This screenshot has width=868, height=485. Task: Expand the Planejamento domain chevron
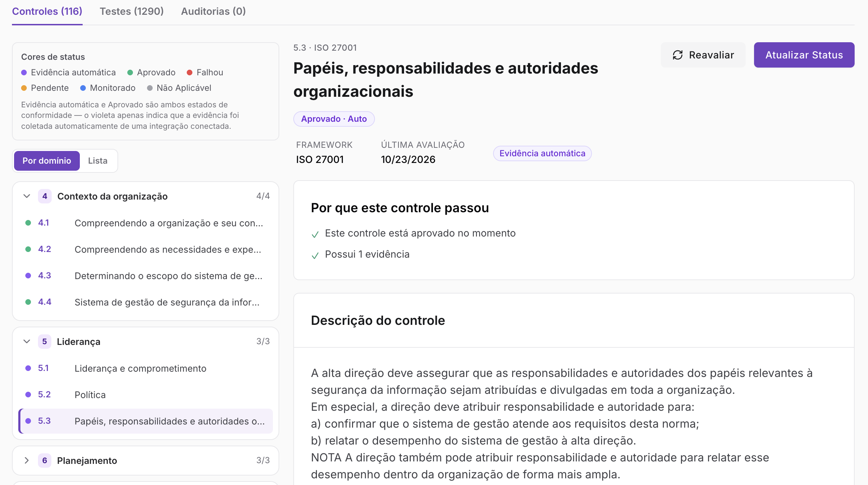[x=27, y=460]
